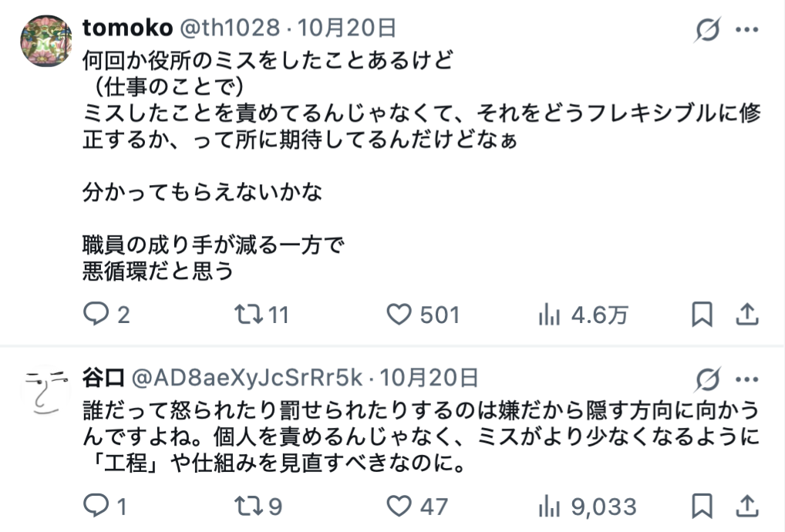Open the @th1028 profile handle link
Screen dimensions: 785x532
tap(230, 29)
